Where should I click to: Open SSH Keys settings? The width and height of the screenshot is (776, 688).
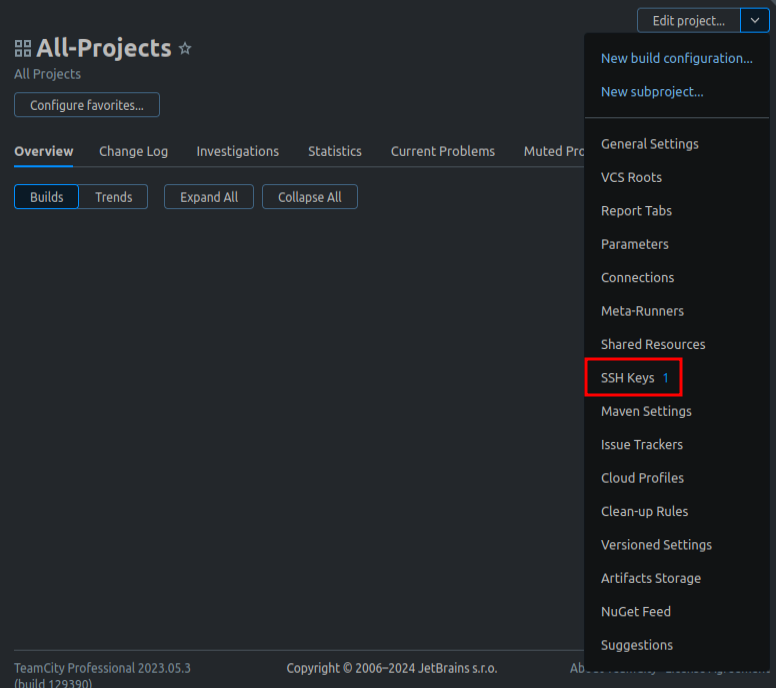628,378
